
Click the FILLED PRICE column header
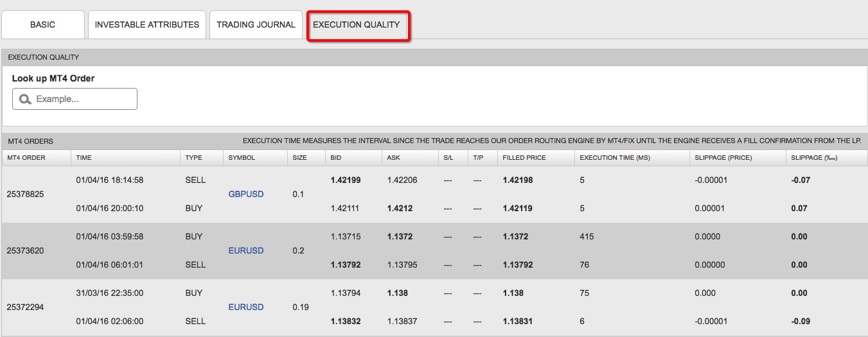pyautogui.click(x=536, y=158)
